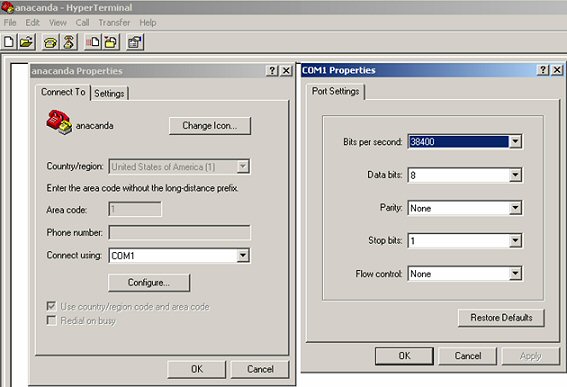567x387 pixels.
Task: Select the Connect To tab
Action: [63, 92]
